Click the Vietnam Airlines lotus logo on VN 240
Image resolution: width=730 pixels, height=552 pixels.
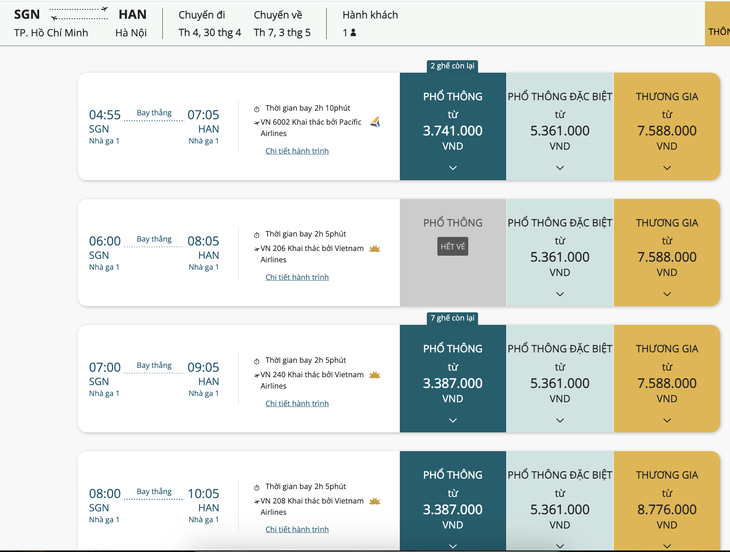tap(375, 375)
